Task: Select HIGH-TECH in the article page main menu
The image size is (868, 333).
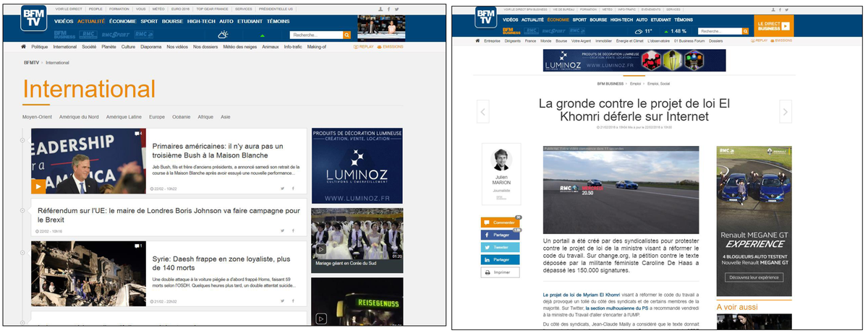Action: pos(623,20)
